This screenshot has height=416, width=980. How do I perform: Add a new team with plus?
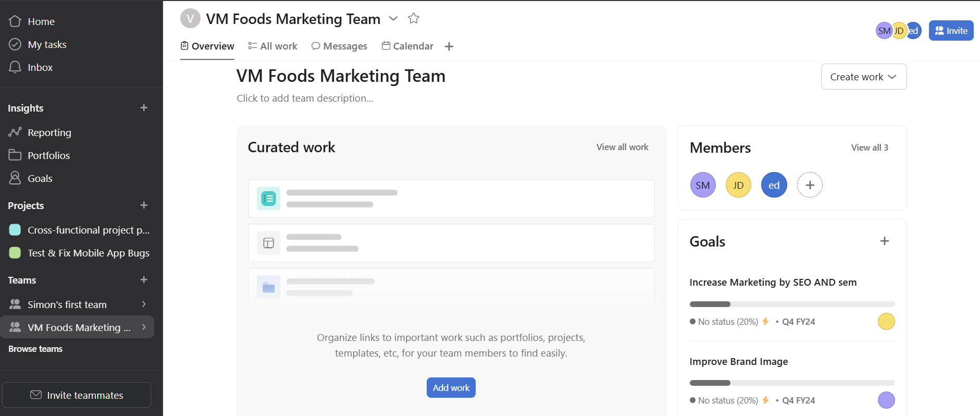tap(144, 280)
